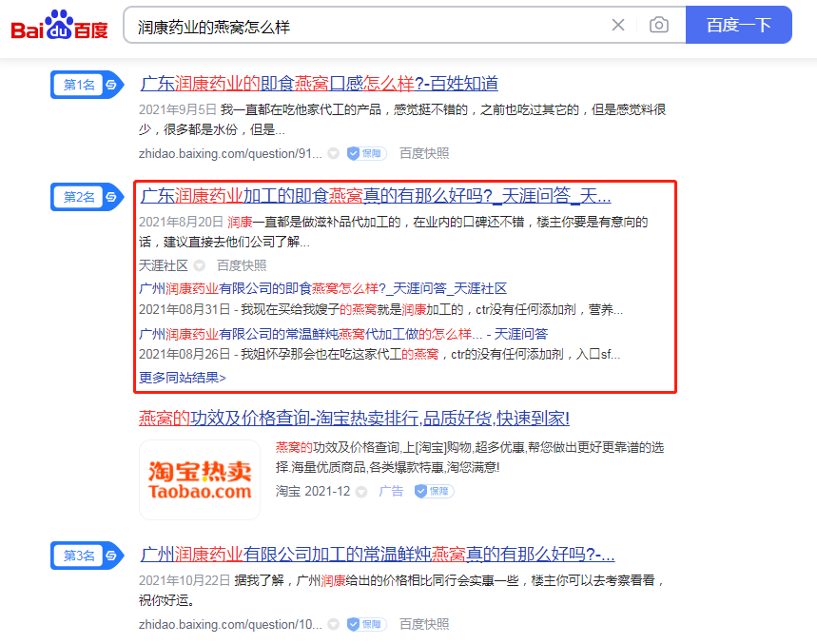The width and height of the screenshot is (817, 644).
Task: Click the 广告 label in Taobao ad
Action: 391,491
